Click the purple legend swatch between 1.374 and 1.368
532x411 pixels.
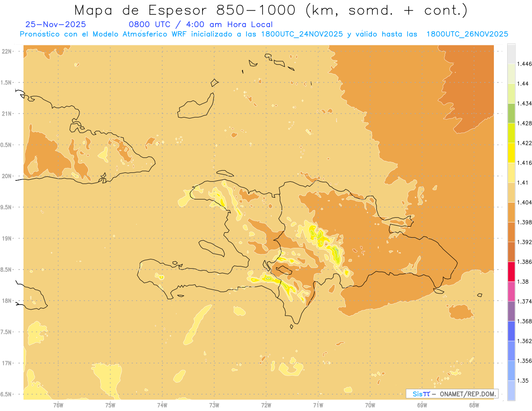[511, 311]
